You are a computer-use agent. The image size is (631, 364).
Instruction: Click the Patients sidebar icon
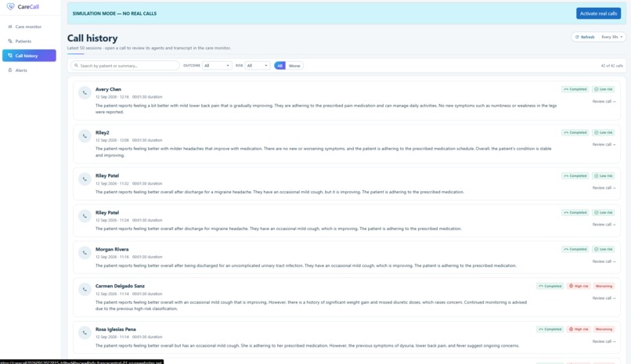[10, 41]
